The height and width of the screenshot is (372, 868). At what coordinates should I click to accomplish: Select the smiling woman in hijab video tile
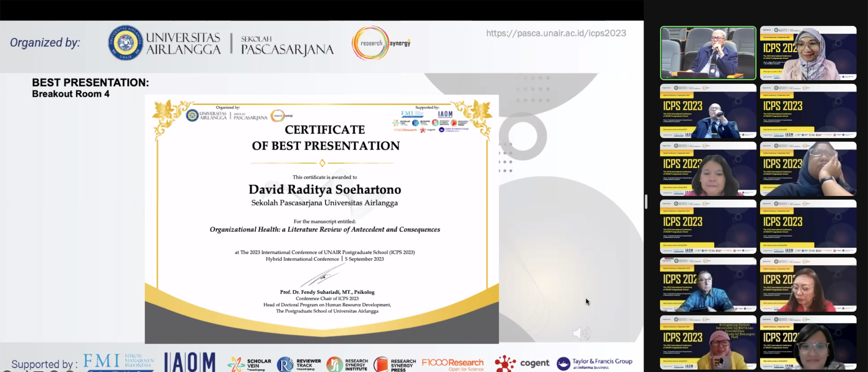808,53
